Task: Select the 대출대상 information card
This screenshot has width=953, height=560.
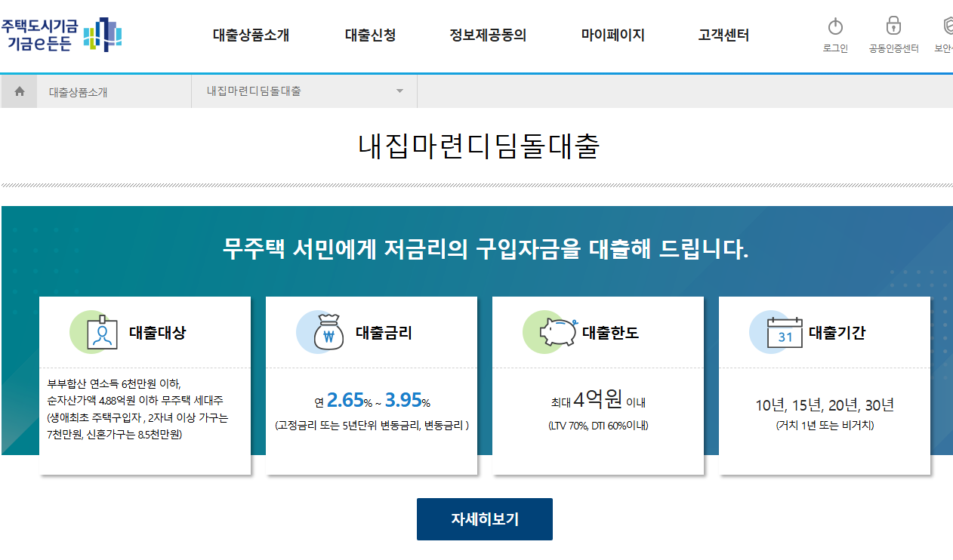Action: click(144, 385)
